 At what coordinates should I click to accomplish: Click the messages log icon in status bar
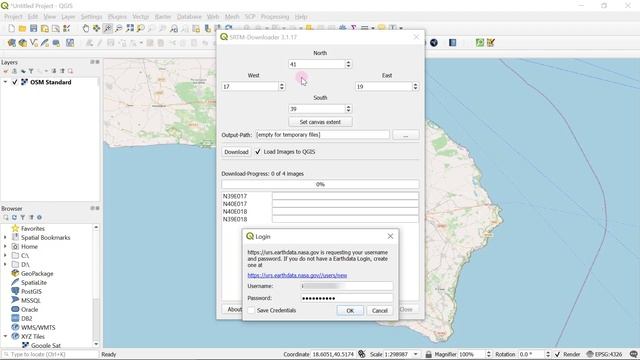click(x=633, y=354)
